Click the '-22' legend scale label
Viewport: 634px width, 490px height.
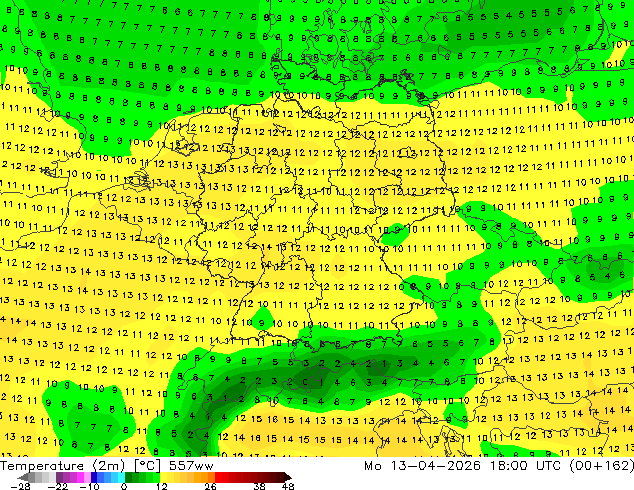click(x=57, y=486)
